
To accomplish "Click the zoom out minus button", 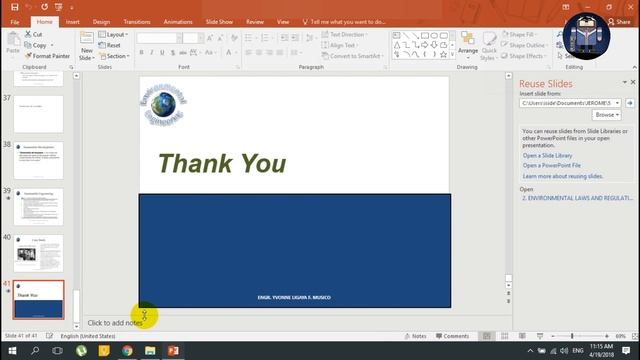I will tap(553, 336).
